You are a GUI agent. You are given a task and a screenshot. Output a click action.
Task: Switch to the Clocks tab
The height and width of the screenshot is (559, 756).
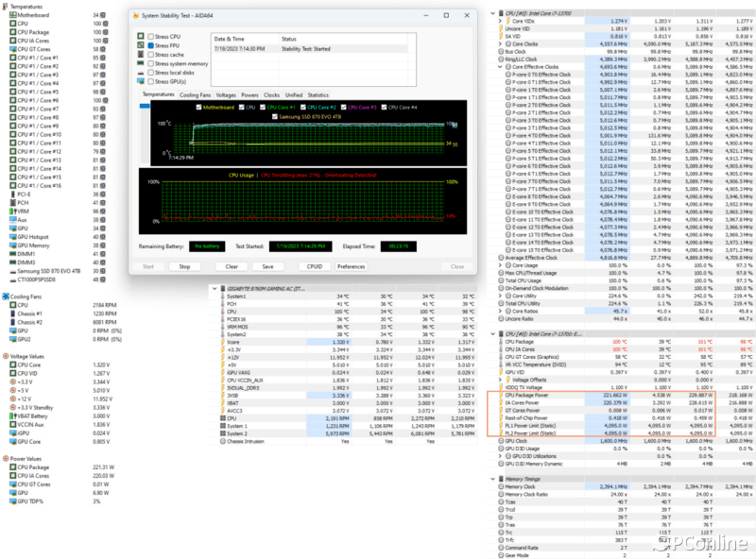point(271,95)
